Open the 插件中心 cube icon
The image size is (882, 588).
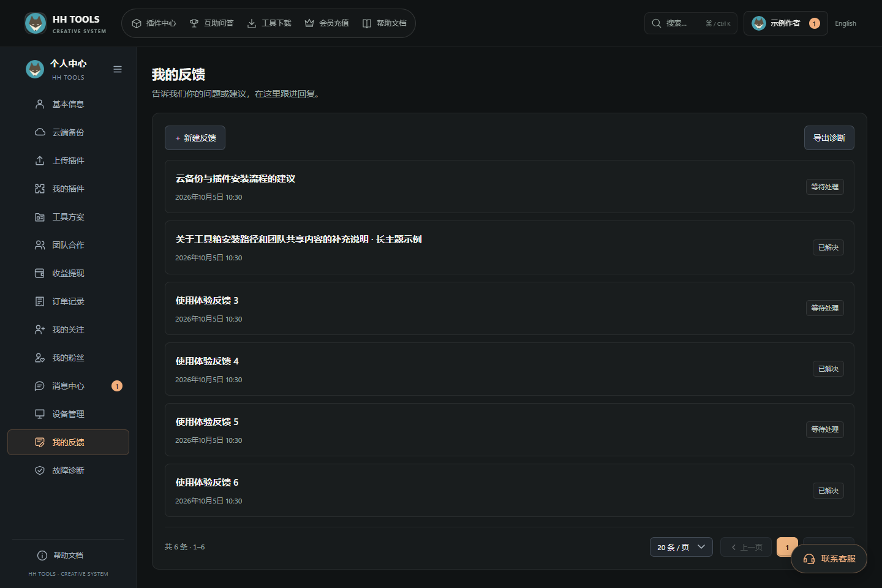(x=137, y=23)
